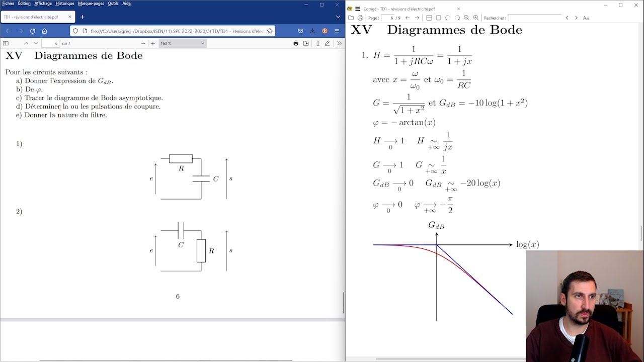Save to Pocket icon in Firefox
Image resolution: width=644 pixels, height=362 pixels.
tap(300, 31)
